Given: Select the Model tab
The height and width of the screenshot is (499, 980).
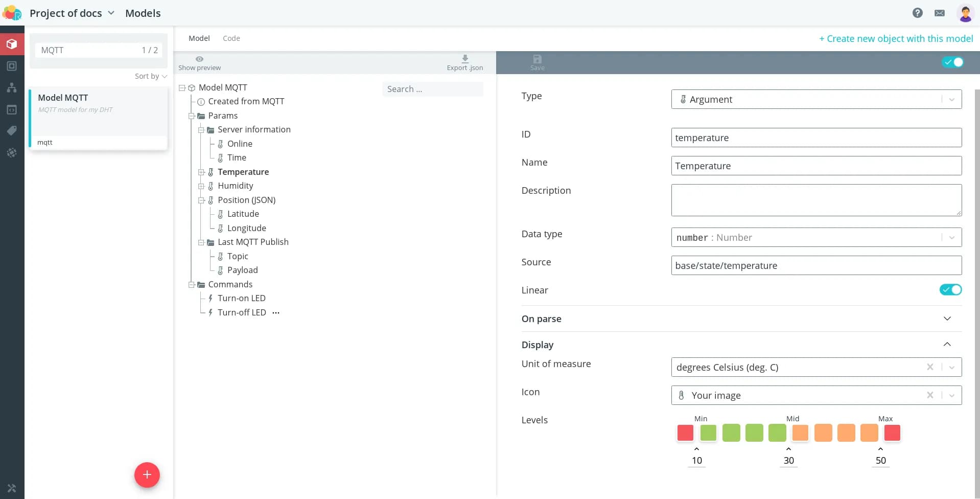Looking at the screenshot, I should [x=199, y=38].
